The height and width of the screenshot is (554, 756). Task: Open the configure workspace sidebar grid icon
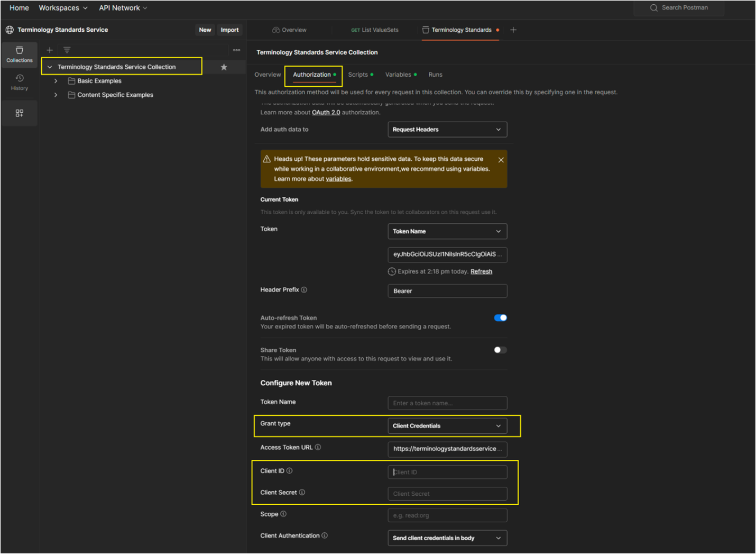click(x=20, y=113)
